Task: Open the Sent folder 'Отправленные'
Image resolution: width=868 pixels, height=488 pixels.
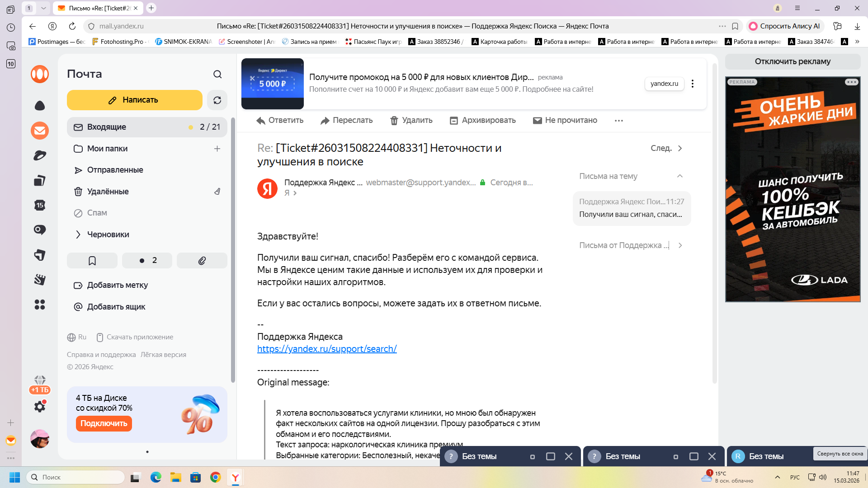Action: pos(115,170)
